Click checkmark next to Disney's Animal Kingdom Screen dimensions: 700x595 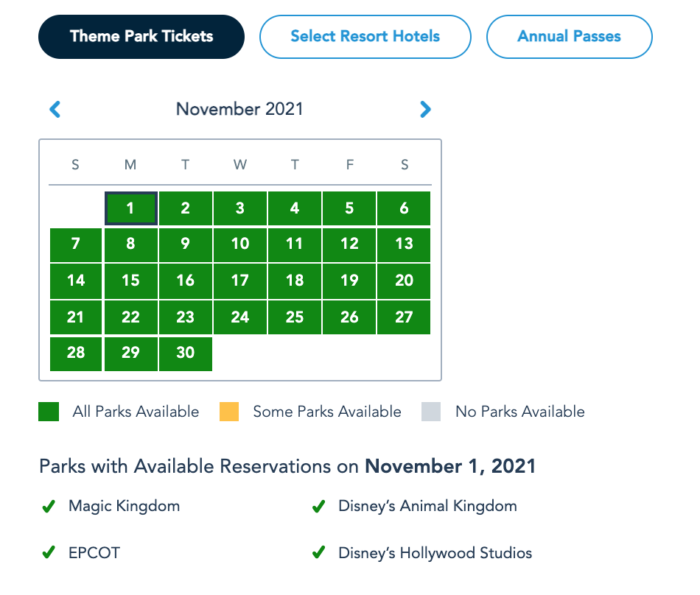click(318, 507)
